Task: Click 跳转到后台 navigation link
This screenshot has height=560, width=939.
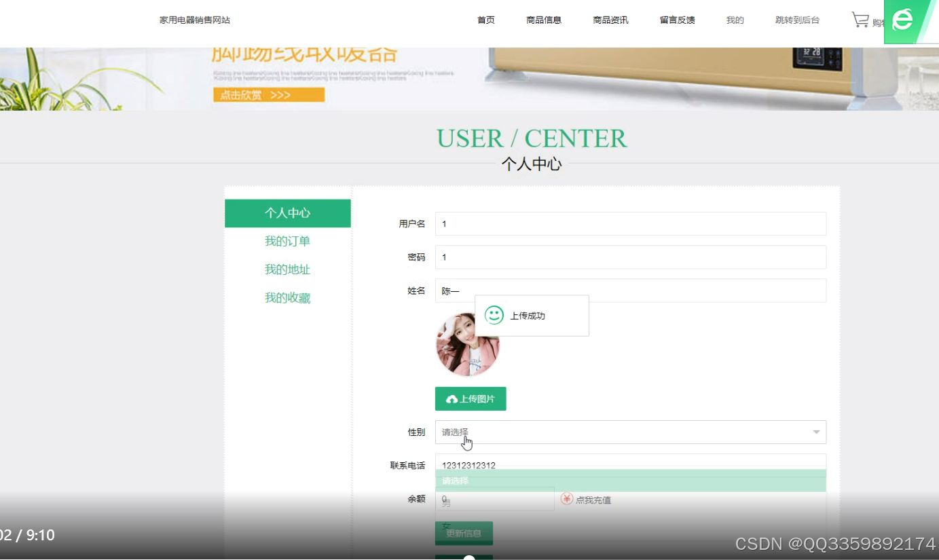Action: point(797,20)
